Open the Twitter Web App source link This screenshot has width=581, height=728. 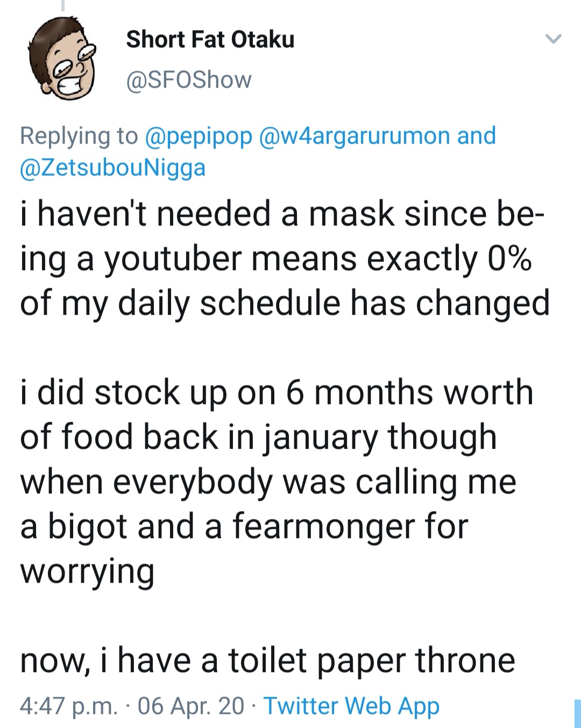click(351, 706)
